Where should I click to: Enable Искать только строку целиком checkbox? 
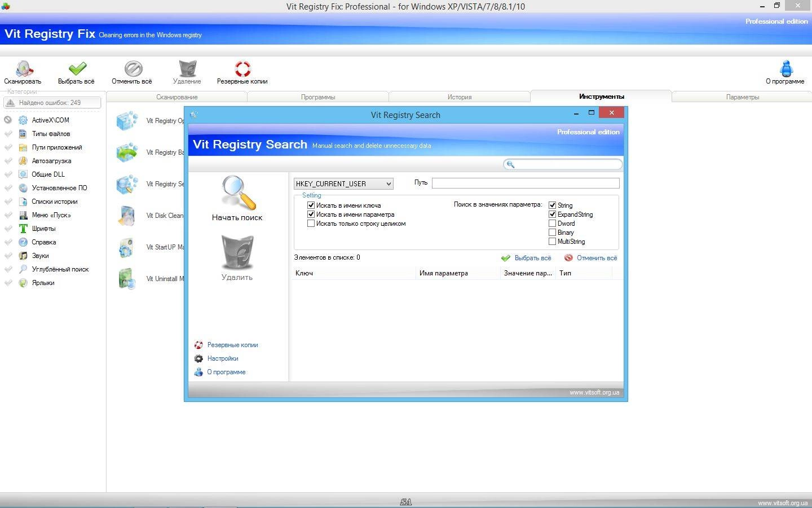(x=311, y=224)
